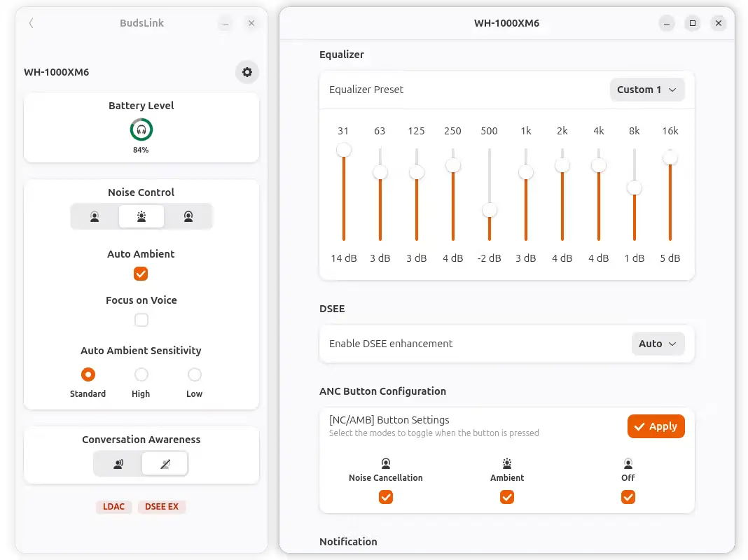
Task: Click the 500 Hz equalizer slider handle
Action: point(490,210)
